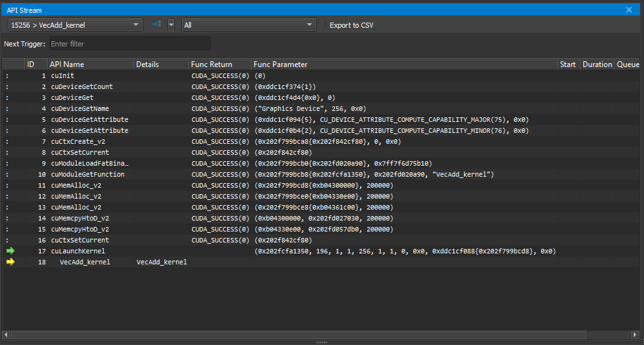
Task: Expand the small arrow dropdown beside the filter icon
Action: 171,25
